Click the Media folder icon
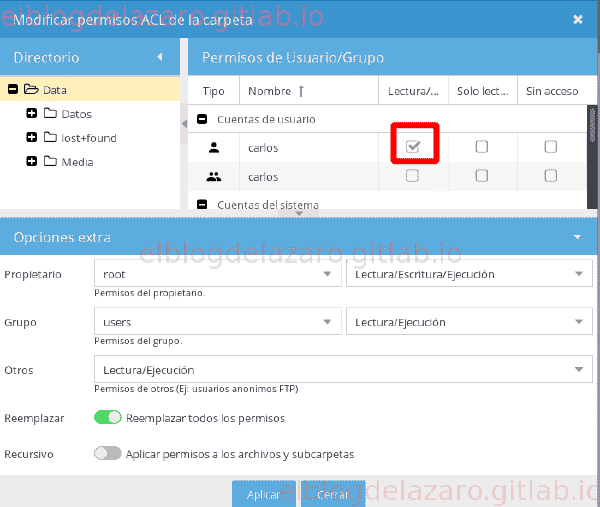 [x=50, y=161]
